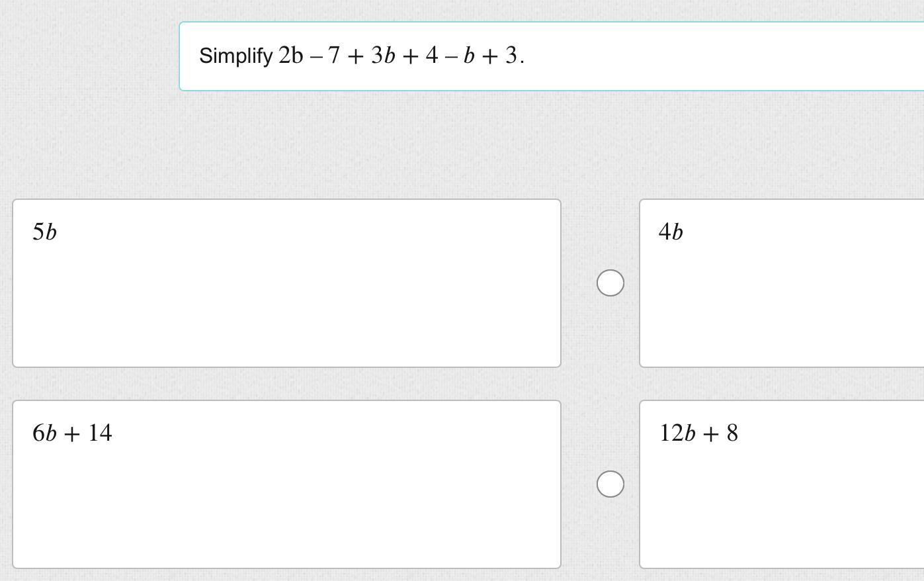Choose the 4b answer card

coord(781,283)
